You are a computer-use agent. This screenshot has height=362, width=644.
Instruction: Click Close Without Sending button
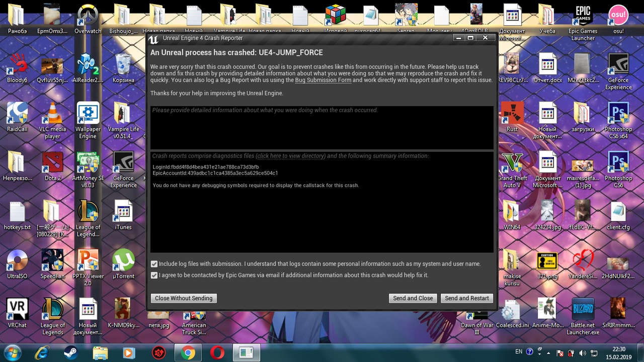tap(184, 298)
